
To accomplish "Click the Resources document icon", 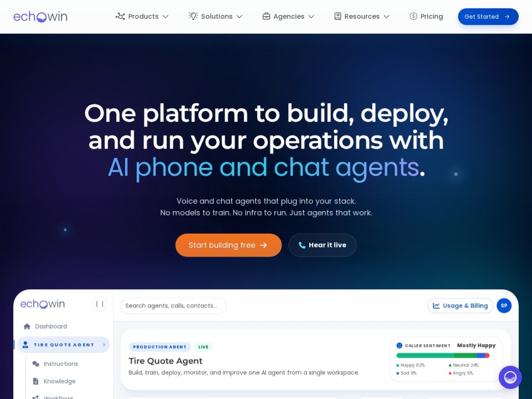I will (337, 16).
